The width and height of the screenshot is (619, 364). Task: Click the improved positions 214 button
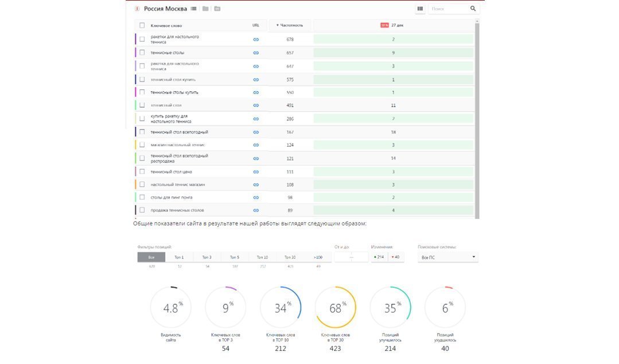pos(379,257)
